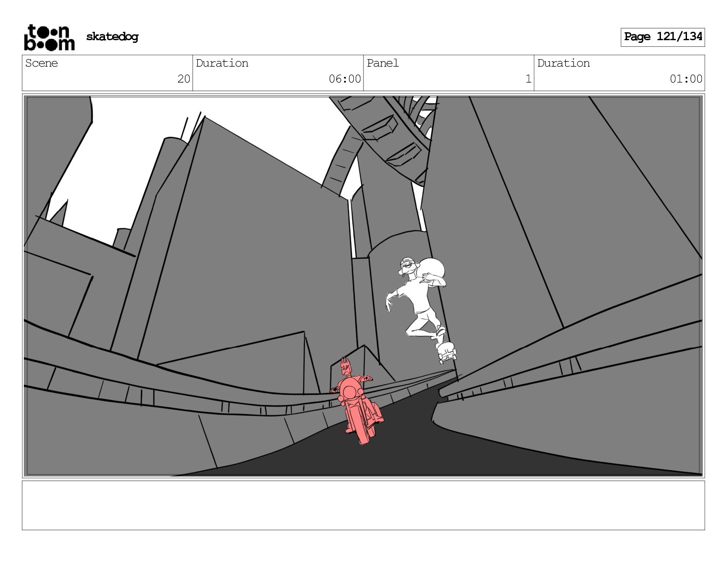Click the 'Panel' header label
Screen dimensions: 728x563
click(x=383, y=63)
